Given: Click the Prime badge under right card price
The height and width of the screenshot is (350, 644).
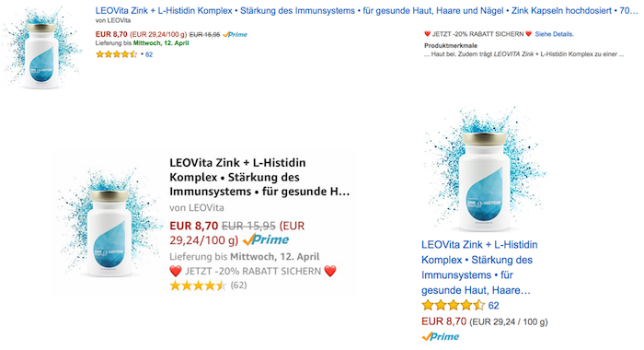Looking at the screenshot, I should (441, 337).
